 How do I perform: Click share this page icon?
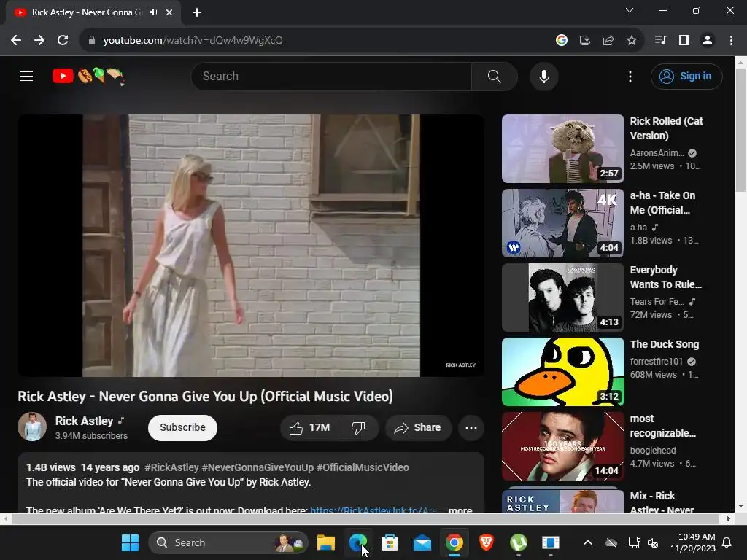608,41
